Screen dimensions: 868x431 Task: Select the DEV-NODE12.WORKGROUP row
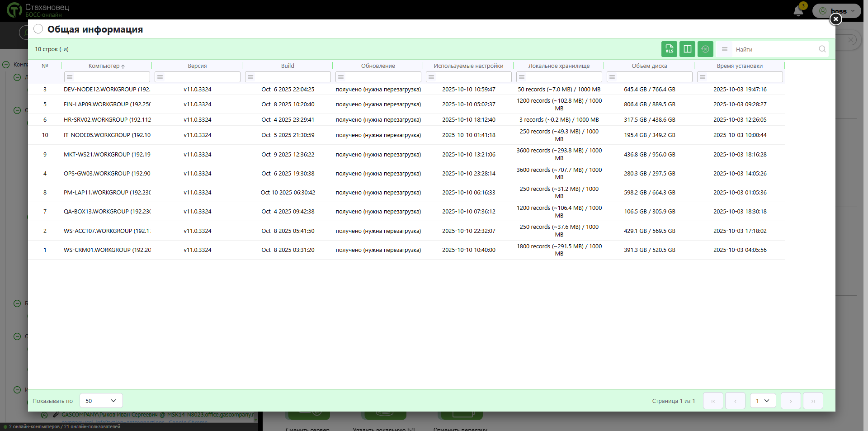[107, 90]
